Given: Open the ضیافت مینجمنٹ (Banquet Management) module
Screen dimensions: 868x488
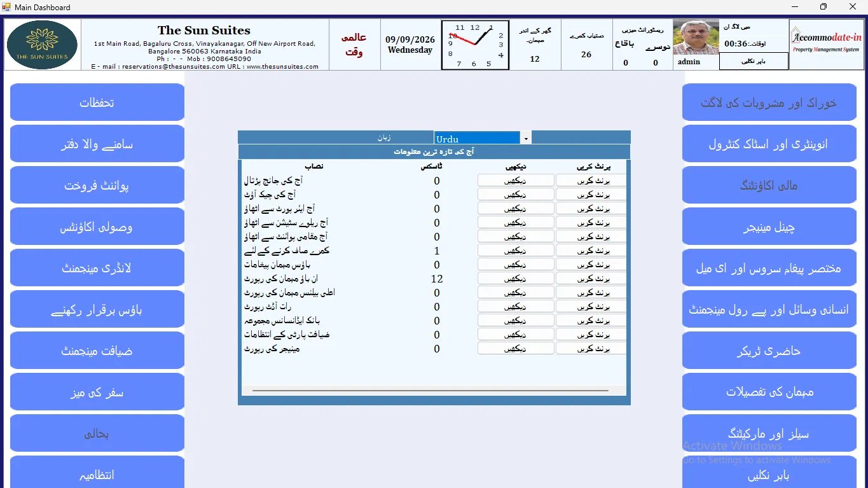Looking at the screenshot, I should tap(97, 351).
